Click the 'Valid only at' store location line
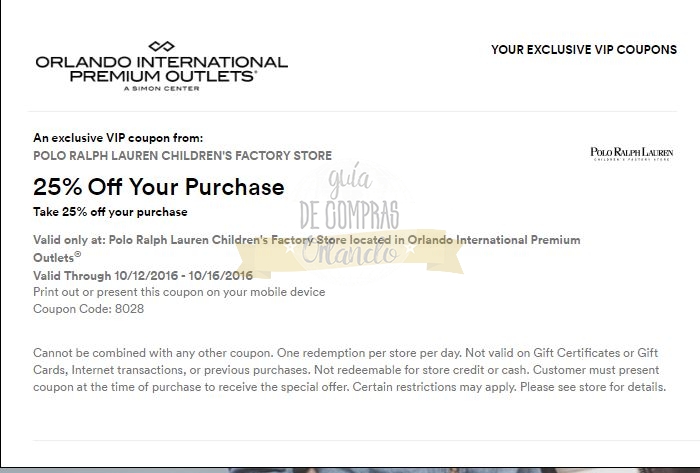The image size is (700, 473). [306, 240]
